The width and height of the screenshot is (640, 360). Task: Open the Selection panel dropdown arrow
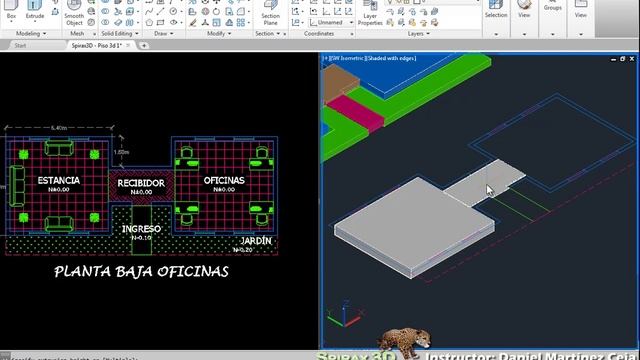pyautogui.click(x=496, y=34)
